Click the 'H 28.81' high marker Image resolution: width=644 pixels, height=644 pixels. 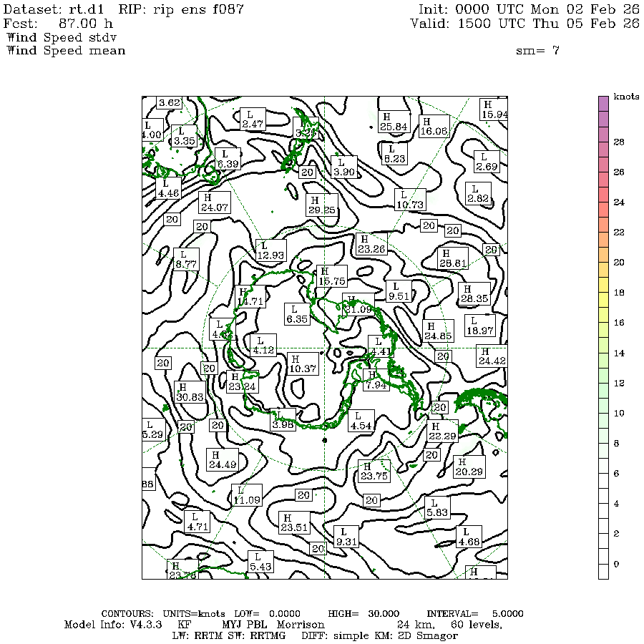pyautogui.click(x=453, y=258)
